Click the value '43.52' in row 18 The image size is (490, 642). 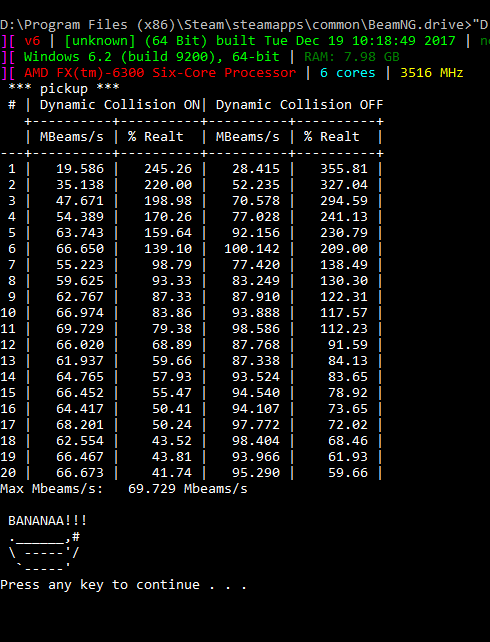[172, 440]
